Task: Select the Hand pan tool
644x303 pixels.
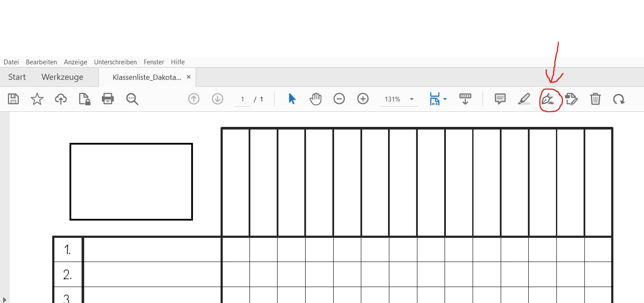Action: [316, 99]
